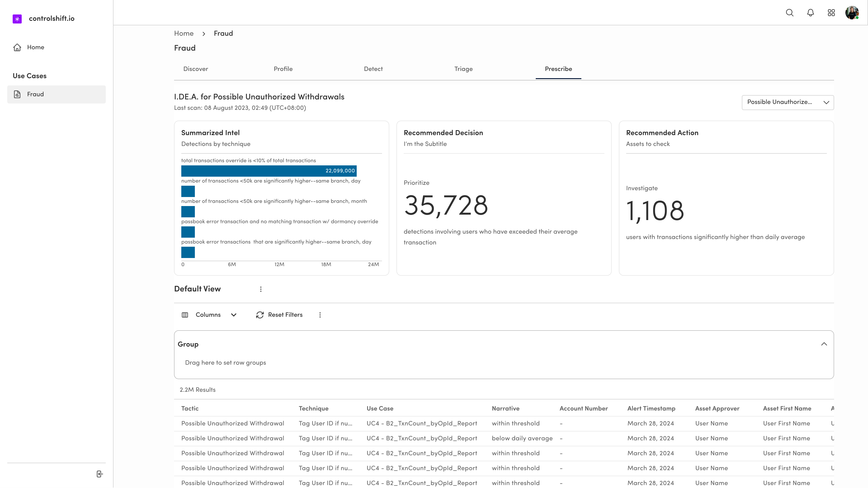Open the Possible Unauthorize... dropdown
Viewport: 868px width, 488px height.
(x=788, y=102)
